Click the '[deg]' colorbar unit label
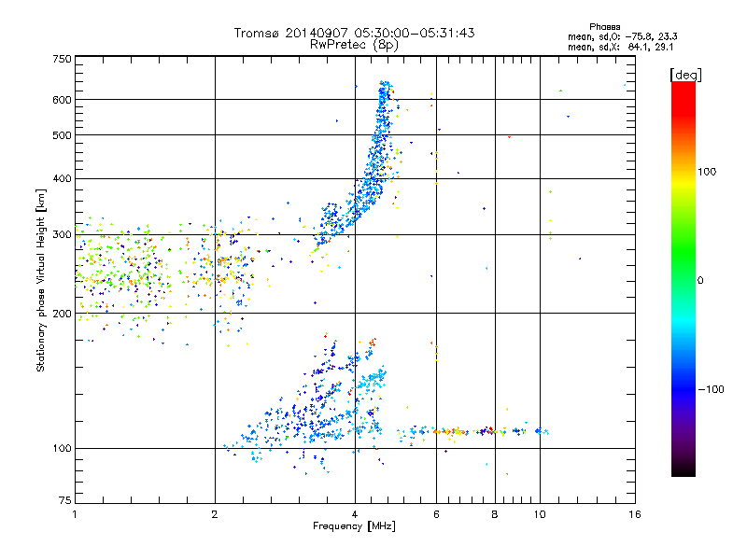 tap(685, 75)
